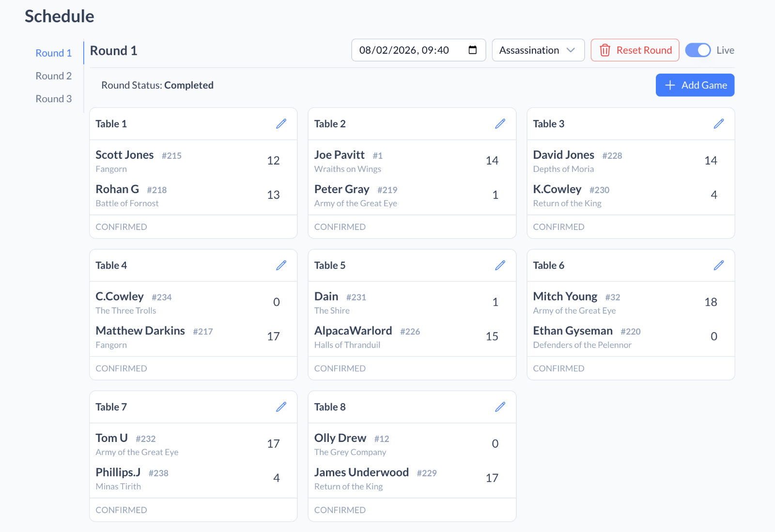Click the Round Status Completed text
Image resolution: width=775 pixels, height=532 pixels.
coord(157,85)
